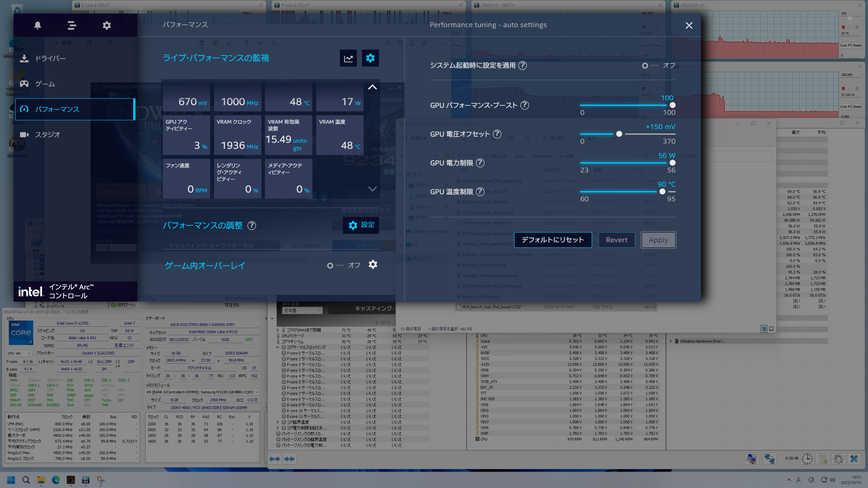Click GPU 温度制限 slider handle

[662, 191]
